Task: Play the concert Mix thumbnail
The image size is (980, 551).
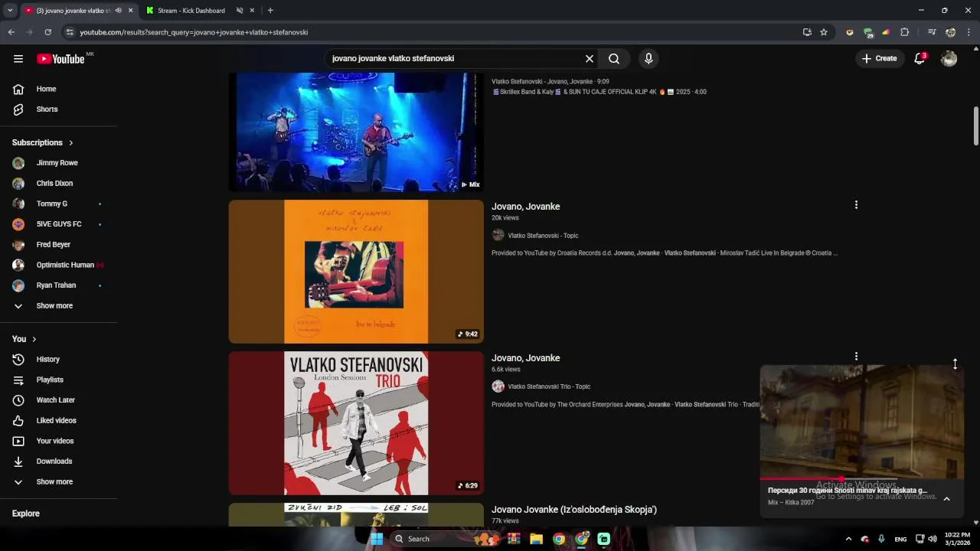Action: tap(356, 132)
